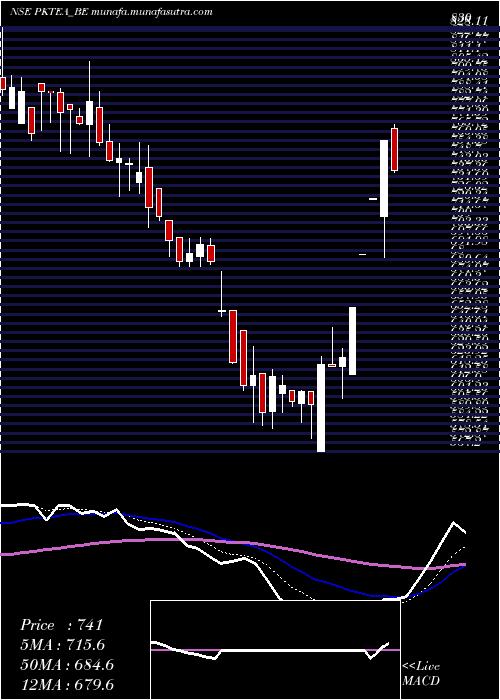Open the MACD inset chart panel
The image size is (500, 700).
coord(275,650)
